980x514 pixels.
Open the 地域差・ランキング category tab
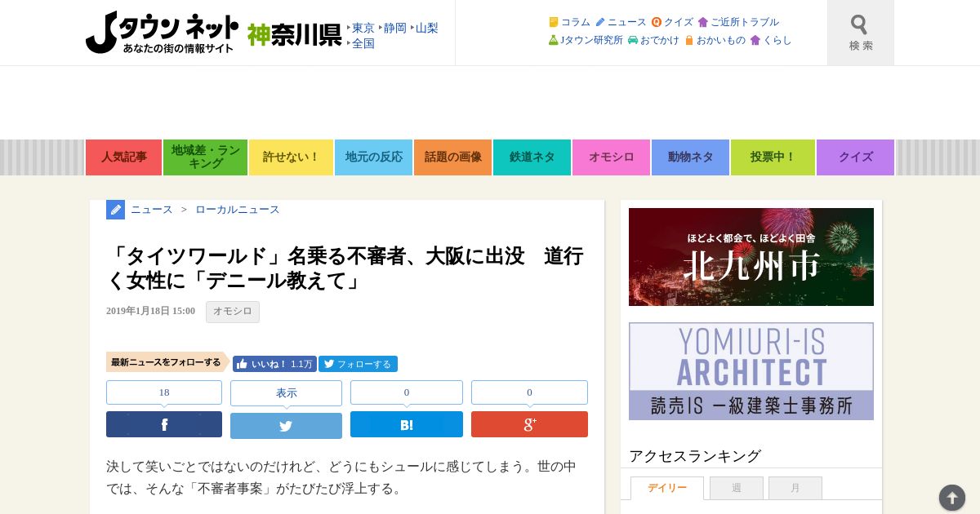[x=205, y=157]
